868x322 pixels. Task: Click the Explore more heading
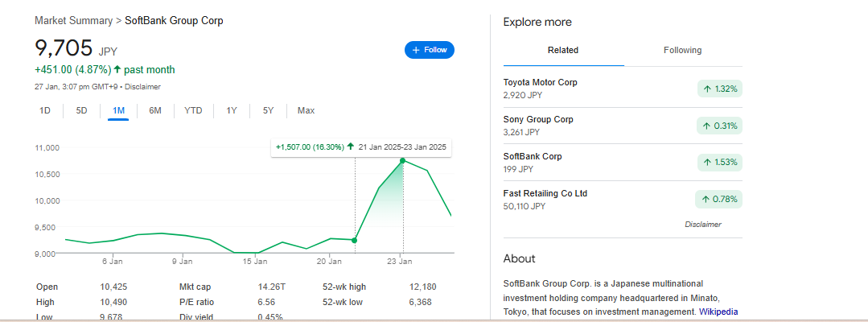click(537, 23)
